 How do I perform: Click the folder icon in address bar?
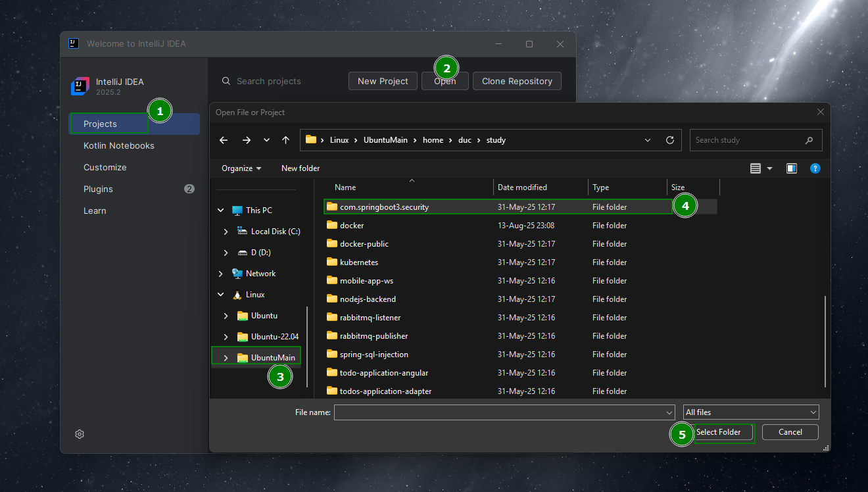(311, 139)
